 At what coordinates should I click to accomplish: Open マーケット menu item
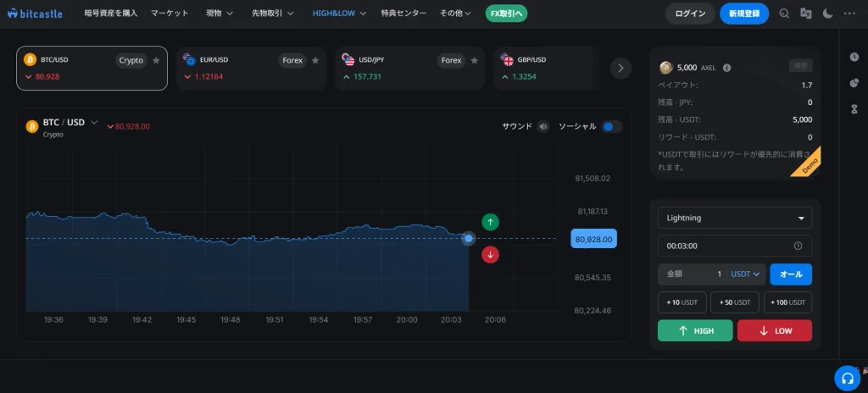pos(170,14)
